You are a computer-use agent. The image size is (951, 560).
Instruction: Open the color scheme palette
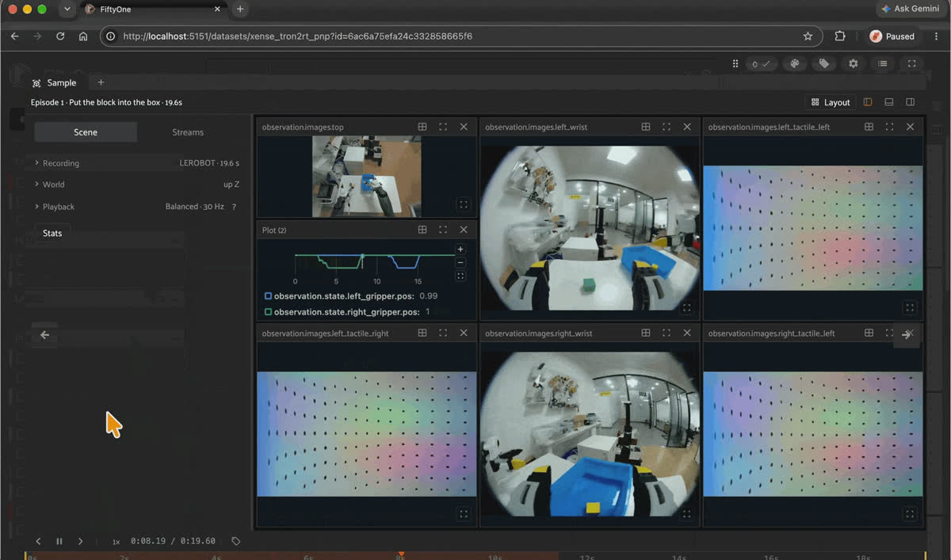point(794,64)
